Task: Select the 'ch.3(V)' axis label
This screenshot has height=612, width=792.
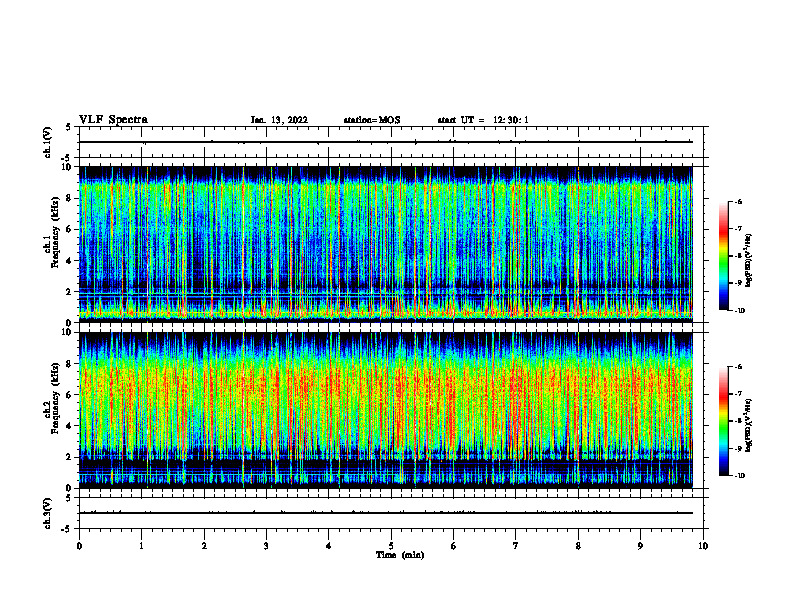Action: coord(48,513)
